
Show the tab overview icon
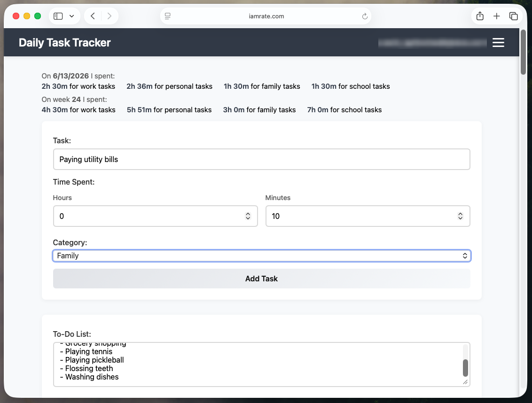[x=513, y=16]
